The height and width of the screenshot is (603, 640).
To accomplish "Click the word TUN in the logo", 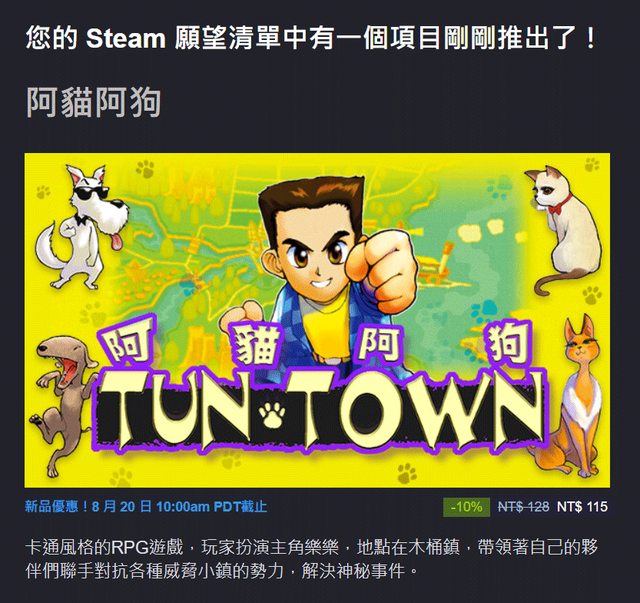I will click(x=178, y=411).
